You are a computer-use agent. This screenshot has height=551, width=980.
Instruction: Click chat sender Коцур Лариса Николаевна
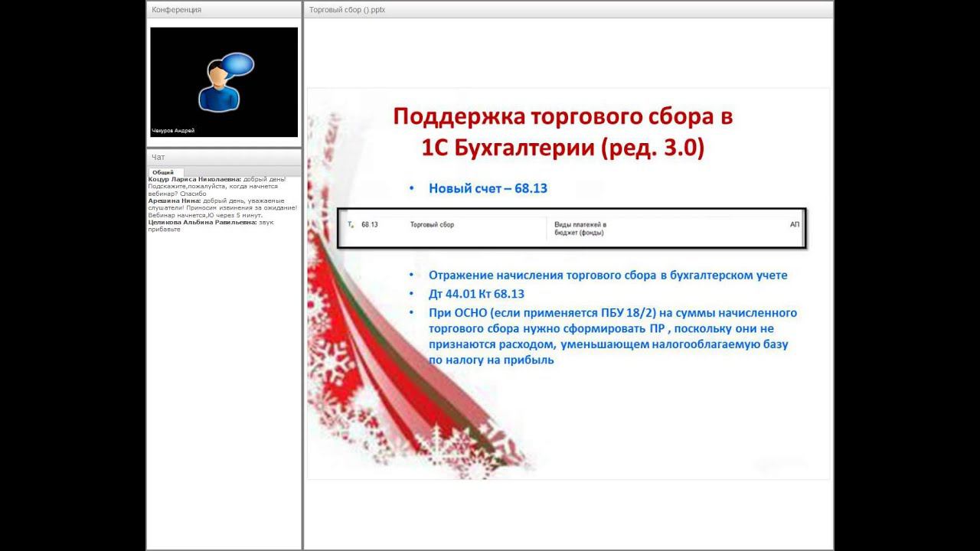(x=195, y=179)
